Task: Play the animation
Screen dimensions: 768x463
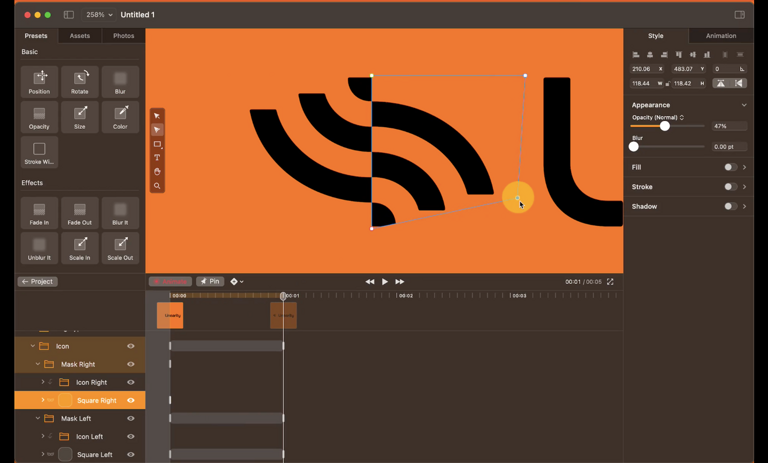Action: [384, 282]
